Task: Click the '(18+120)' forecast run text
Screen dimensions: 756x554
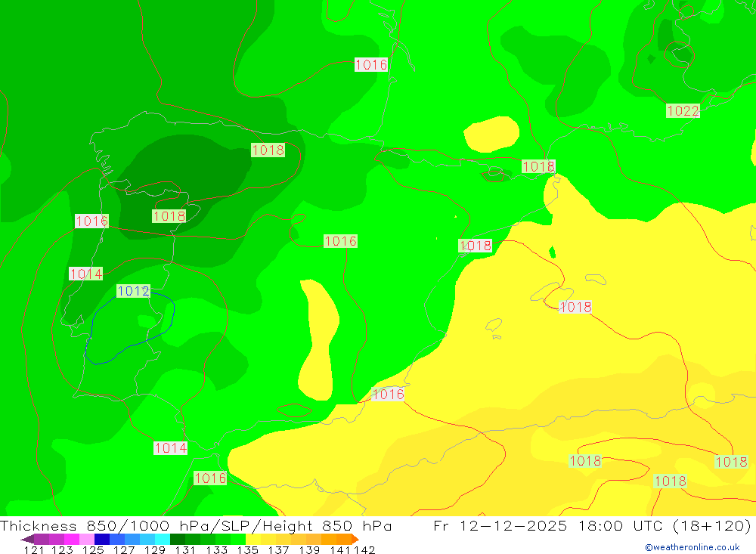Action: (x=712, y=525)
